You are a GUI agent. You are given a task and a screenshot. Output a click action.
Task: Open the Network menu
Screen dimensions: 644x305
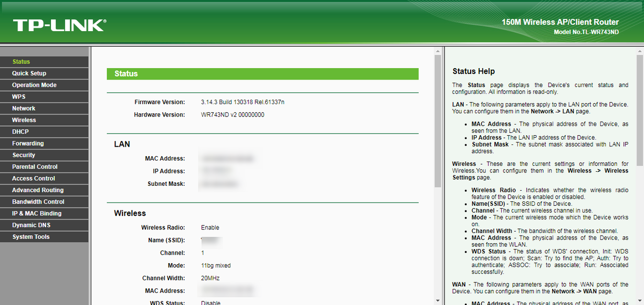44,108
